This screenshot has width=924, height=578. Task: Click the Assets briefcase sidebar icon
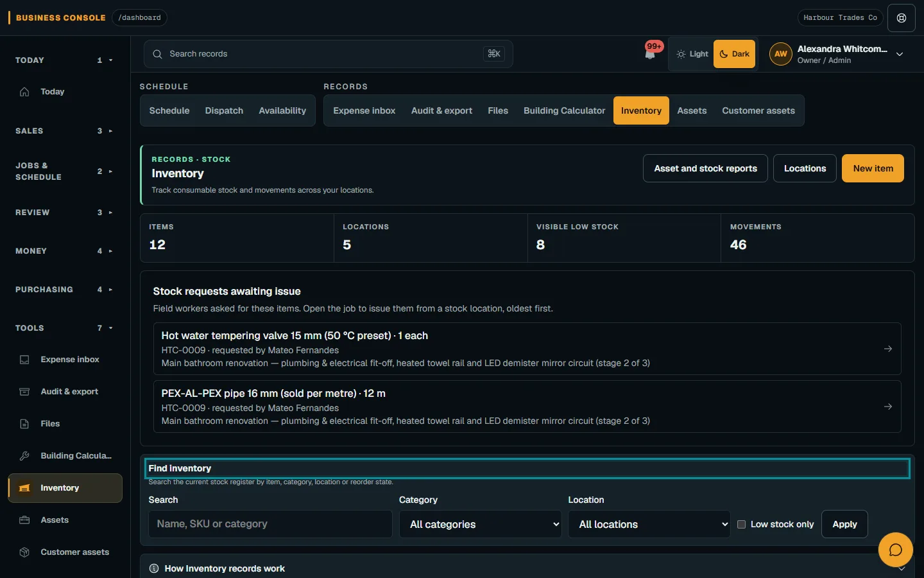coord(24,520)
